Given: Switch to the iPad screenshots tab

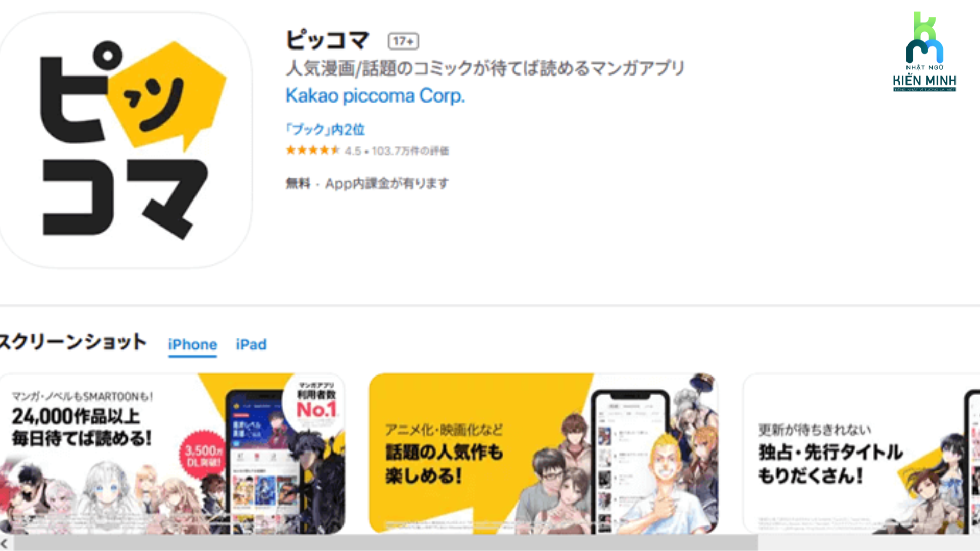Looking at the screenshot, I should tap(251, 344).
